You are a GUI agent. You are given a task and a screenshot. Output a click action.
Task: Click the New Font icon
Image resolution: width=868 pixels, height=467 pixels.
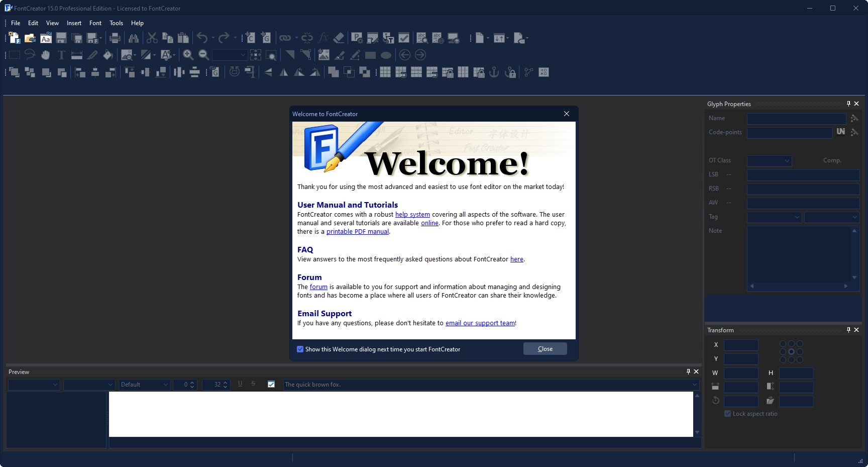coord(14,38)
